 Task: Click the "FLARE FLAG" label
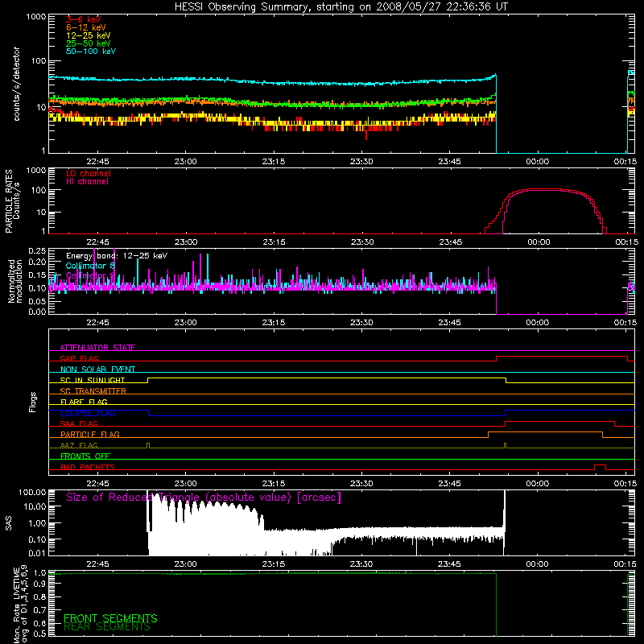(x=84, y=402)
